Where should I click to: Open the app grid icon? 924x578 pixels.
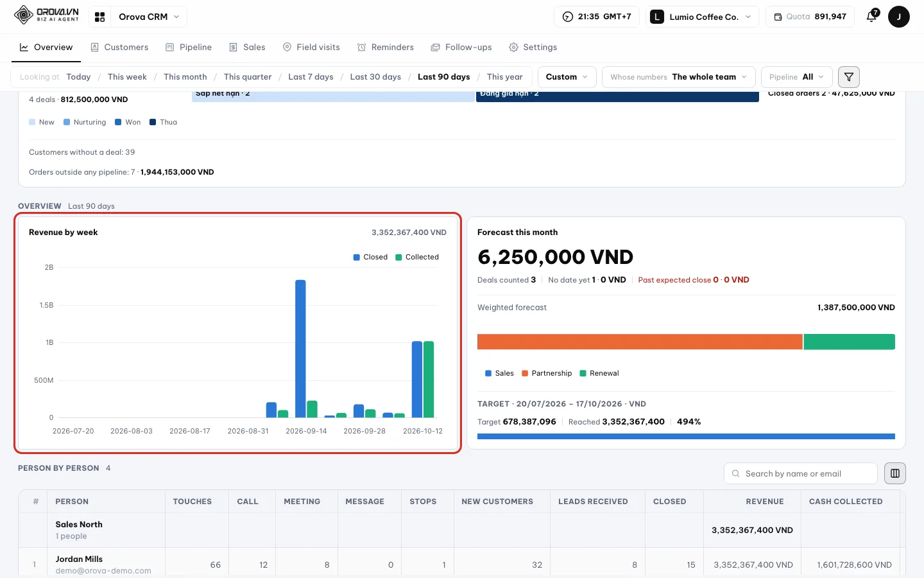[x=100, y=17]
